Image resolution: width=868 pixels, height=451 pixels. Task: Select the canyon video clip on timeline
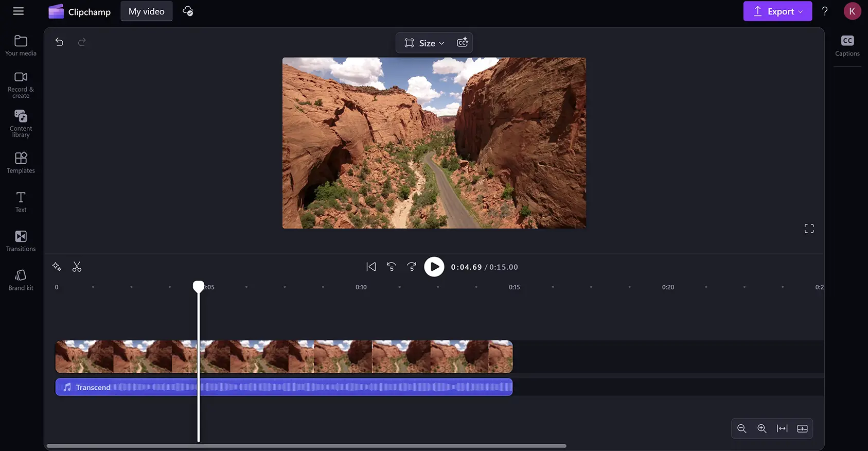point(284,357)
